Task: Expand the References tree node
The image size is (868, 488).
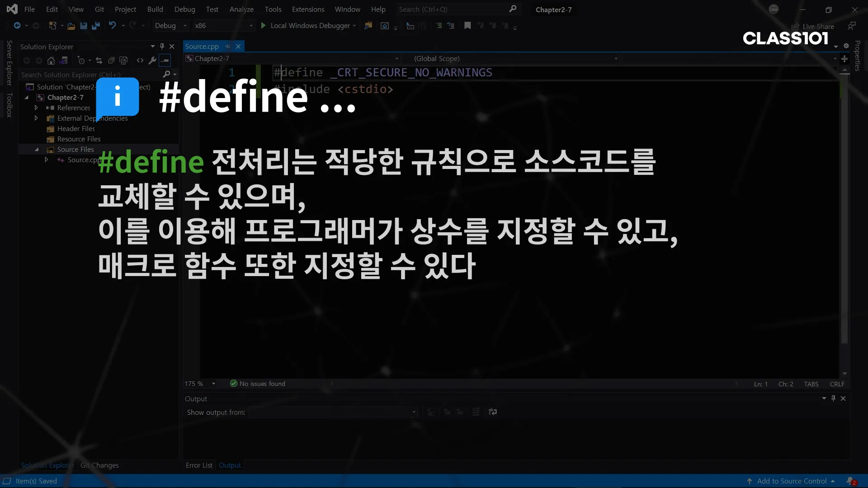Action: (x=36, y=108)
